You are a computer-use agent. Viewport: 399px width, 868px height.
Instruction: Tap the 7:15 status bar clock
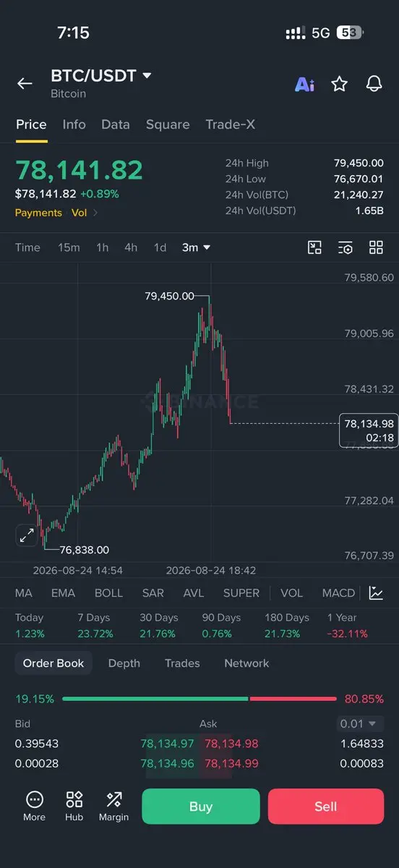click(73, 33)
